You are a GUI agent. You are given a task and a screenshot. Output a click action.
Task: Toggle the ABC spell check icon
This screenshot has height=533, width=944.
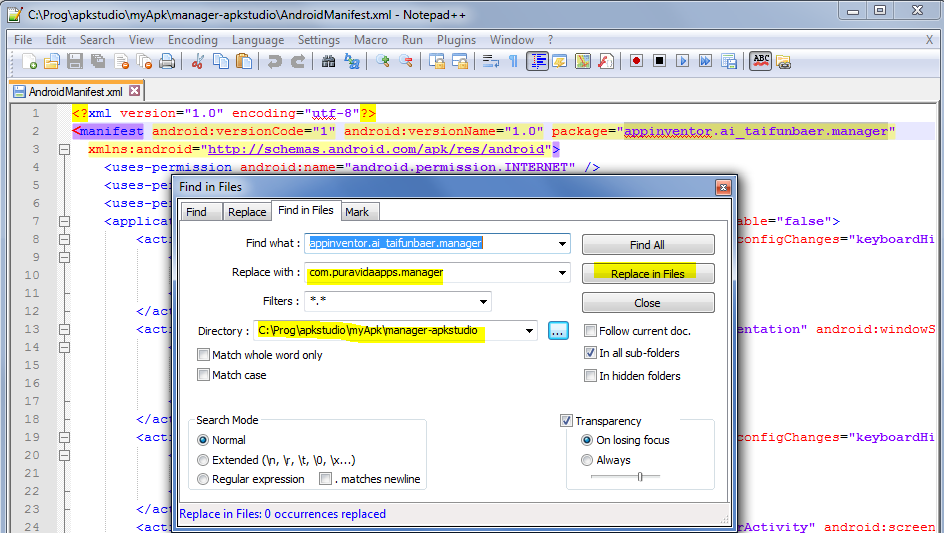tap(760, 62)
